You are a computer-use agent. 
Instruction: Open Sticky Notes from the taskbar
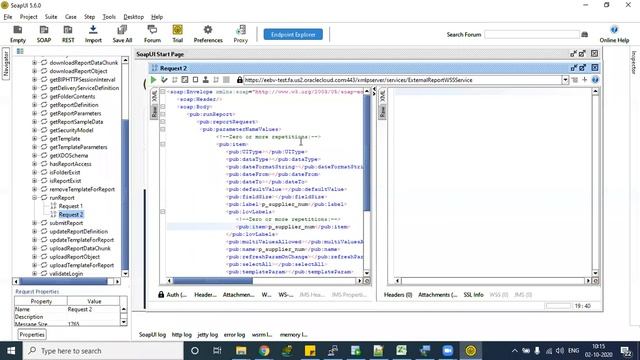pyautogui.click(x=310, y=351)
